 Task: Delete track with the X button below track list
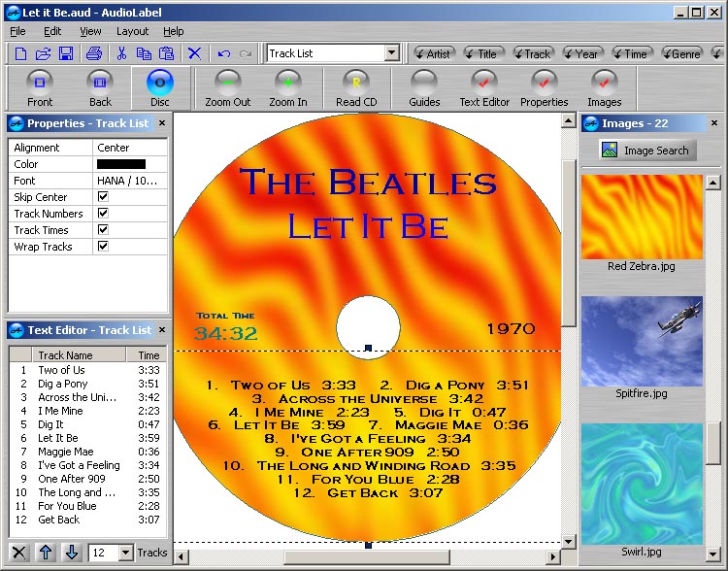[x=19, y=553]
